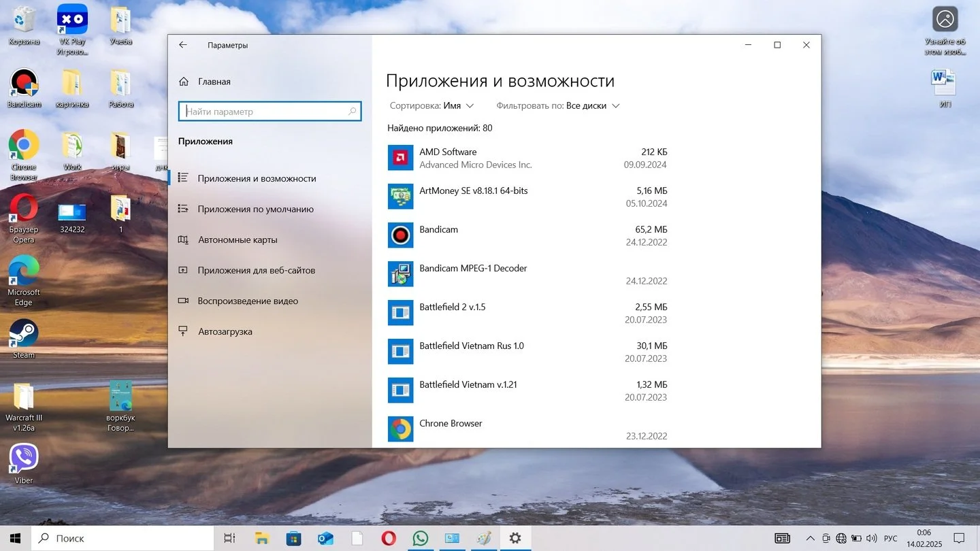Open the воркбук Говор... desktop file
This screenshot has width=980, height=551.
pos(120,407)
